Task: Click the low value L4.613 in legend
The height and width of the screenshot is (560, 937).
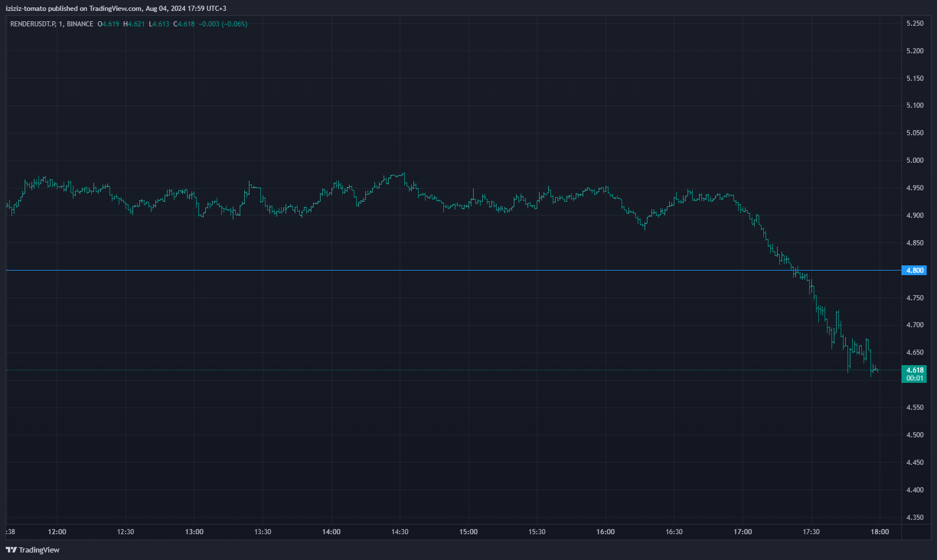Action: pyautogui.click(x=159, y=24)
